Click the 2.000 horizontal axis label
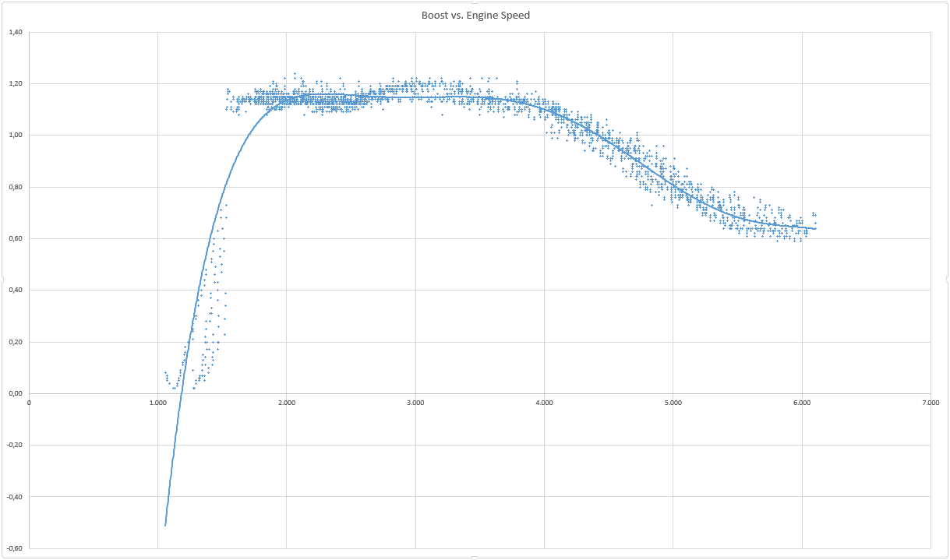The height and width of the screenshot is (560, 950). [x=286, y=403]
